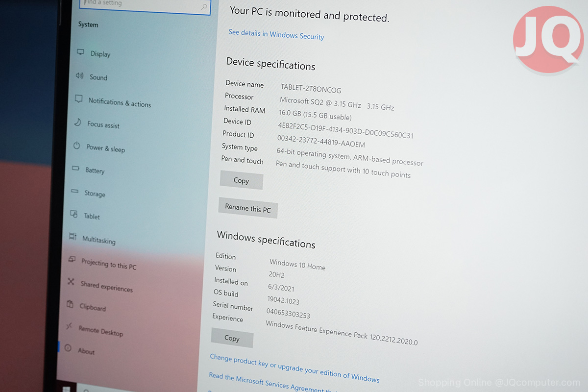The width and height of the screenshot is (588, 392).
Task: Click device name value TABLET-2T8ONCOG
Action: tap(311, 89)
